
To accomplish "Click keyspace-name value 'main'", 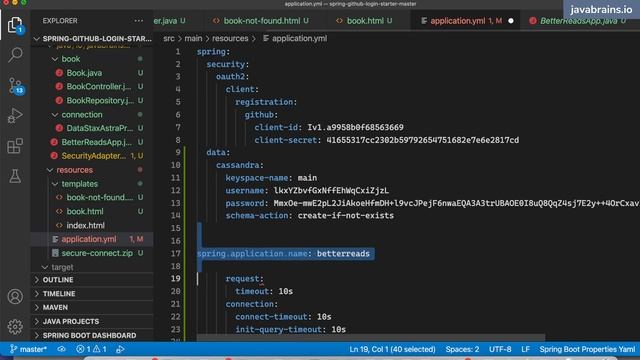I will click(x=307, y=178).
